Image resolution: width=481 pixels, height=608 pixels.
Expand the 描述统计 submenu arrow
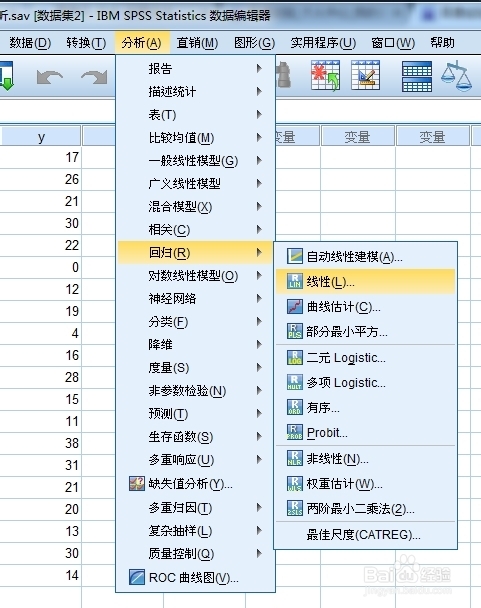click(259, 92)
